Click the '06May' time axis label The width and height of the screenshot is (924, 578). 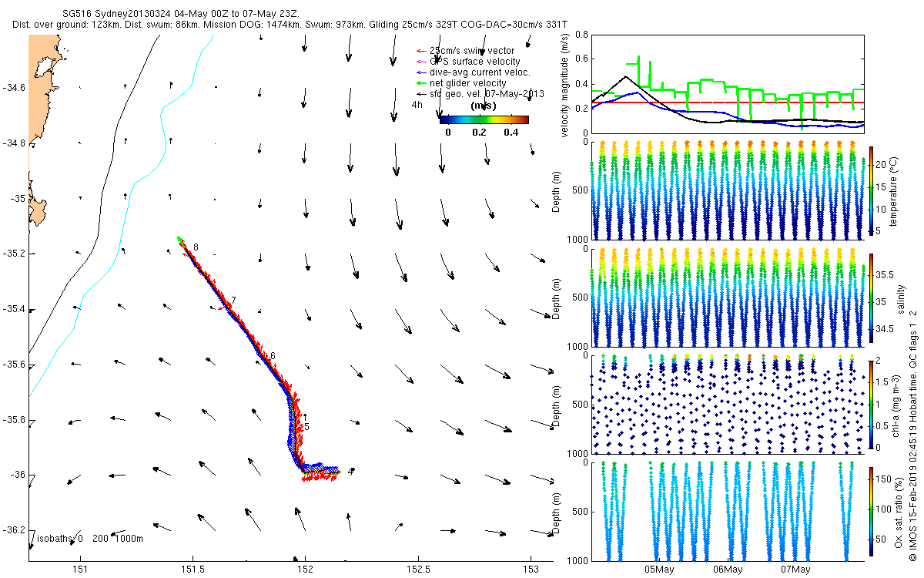(x=728, y=570)
